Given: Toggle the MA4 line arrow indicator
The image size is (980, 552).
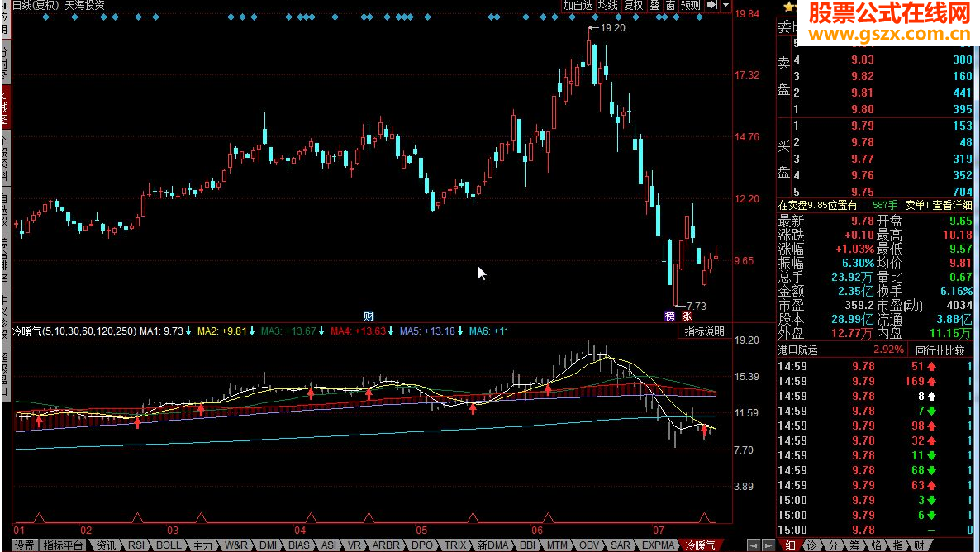Looking at the screenshot, I should [391, 331].
